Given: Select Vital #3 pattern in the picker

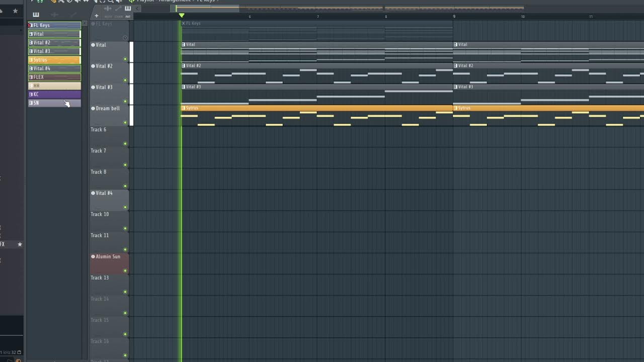Looking at the screenshot, I should coord(54,51).
